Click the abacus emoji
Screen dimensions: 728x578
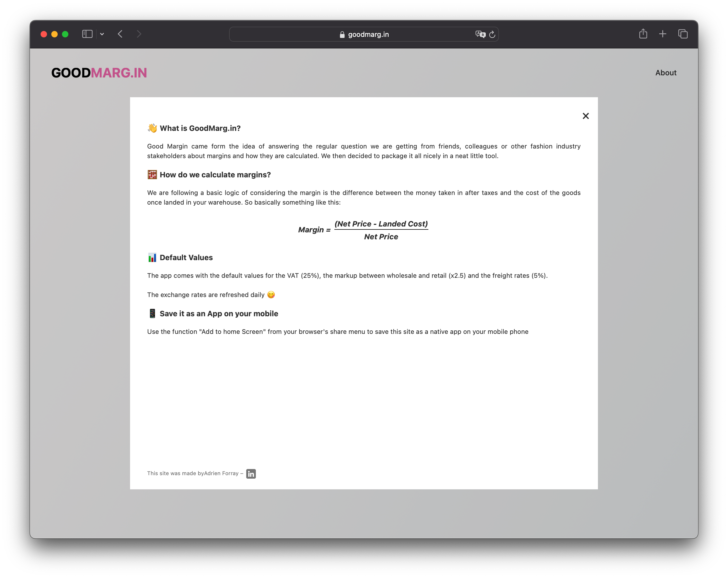(152, 174)
